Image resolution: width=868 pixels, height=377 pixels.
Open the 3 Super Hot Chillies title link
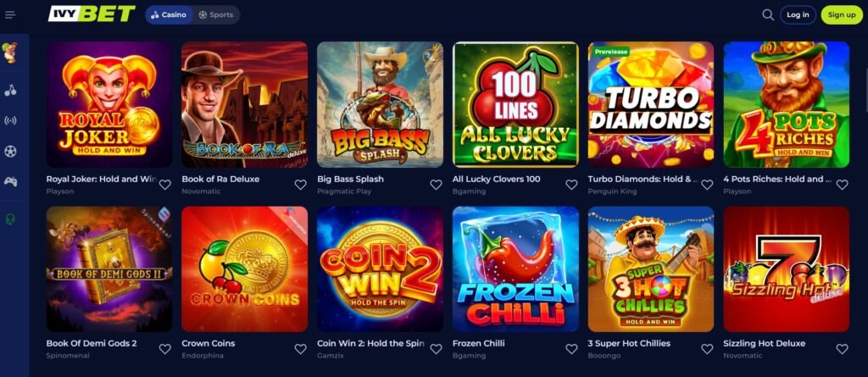[629, 343]
